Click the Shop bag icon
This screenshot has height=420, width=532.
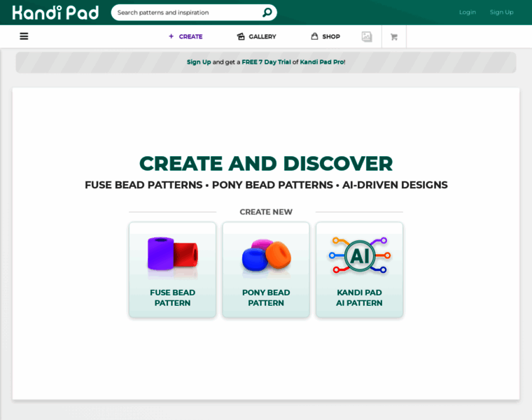314,36
